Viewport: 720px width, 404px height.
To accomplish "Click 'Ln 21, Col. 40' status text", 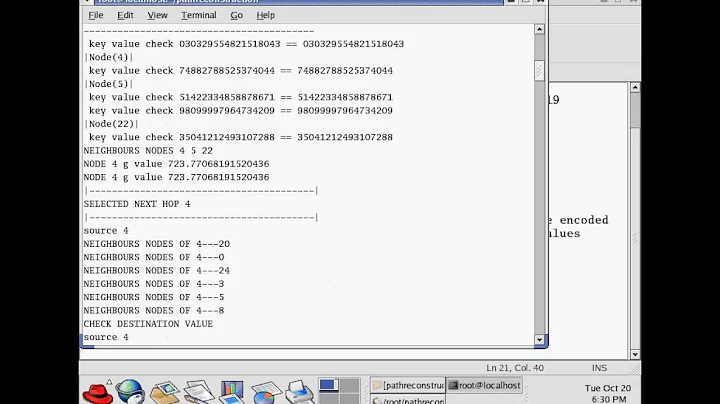I will (515, 368).
